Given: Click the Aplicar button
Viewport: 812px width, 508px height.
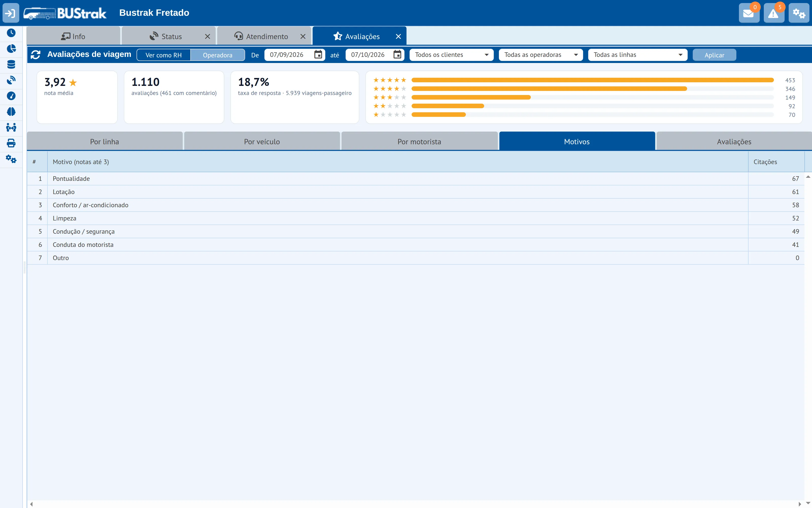Looking at the screenshot, I should (714, 55).
